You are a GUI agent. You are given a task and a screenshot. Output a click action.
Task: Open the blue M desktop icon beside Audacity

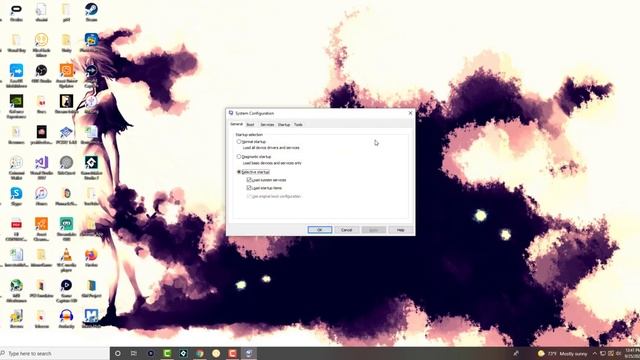coord(91,319)
